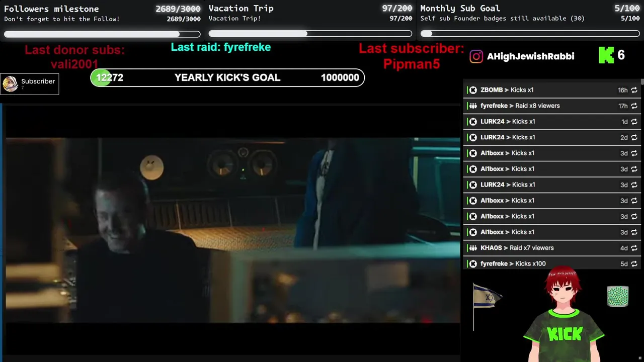Click the activity feed scrollbar
Screen dimensions: 644x362
pyautogui.click(x=642, y=82)
